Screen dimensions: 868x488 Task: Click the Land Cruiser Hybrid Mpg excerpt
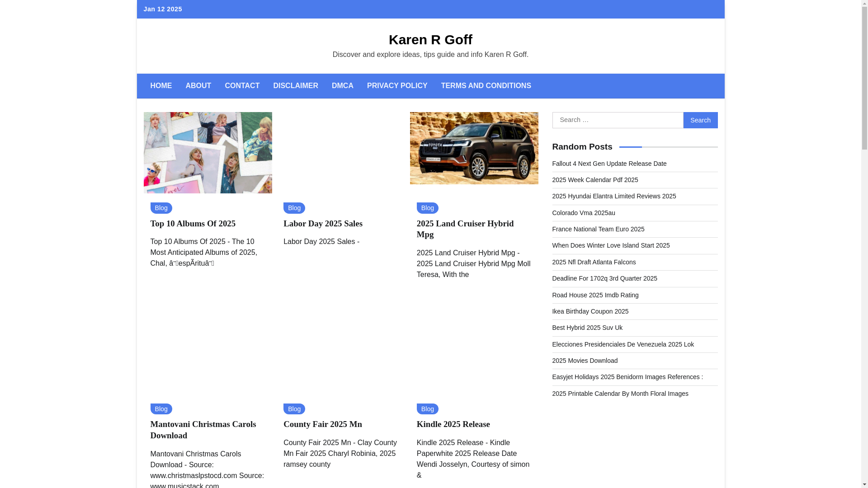[x=473, y=264]
